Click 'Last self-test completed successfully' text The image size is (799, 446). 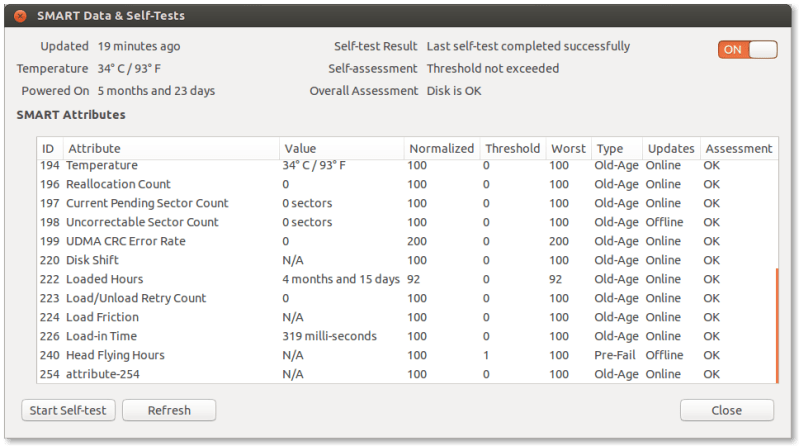pyautogui.click(x=528, y=46)
